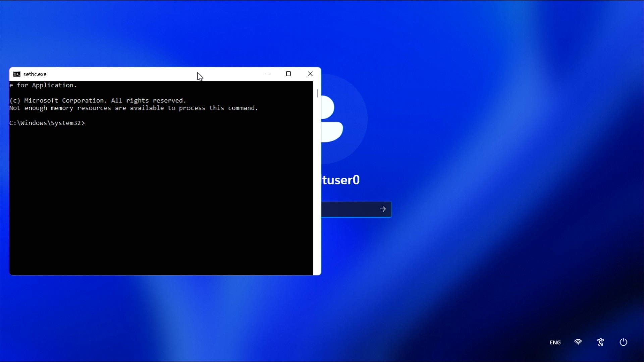
Task: Click the sethc.exe title bar text
Action: point(35,74)
